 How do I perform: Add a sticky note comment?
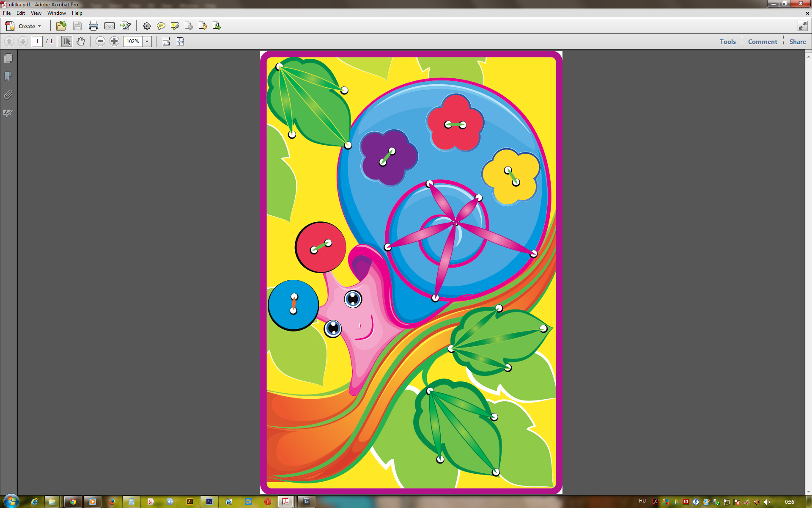[161, 26]
